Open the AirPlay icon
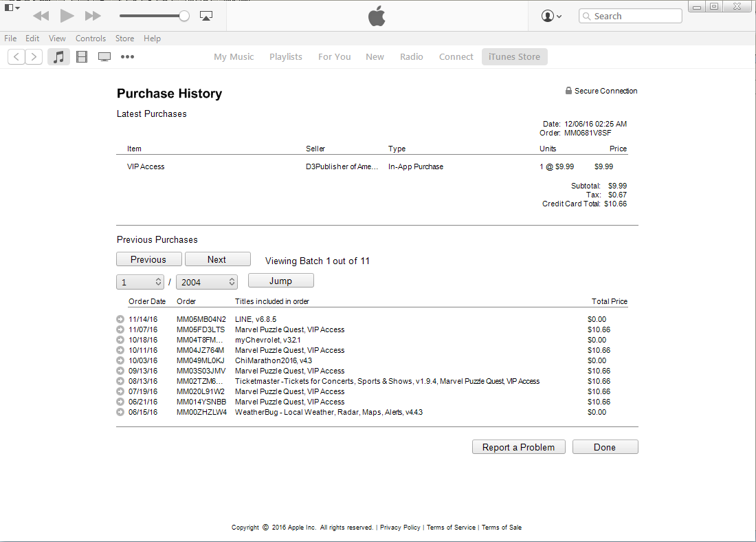This screenshot has height=542, width=756. 206,16
